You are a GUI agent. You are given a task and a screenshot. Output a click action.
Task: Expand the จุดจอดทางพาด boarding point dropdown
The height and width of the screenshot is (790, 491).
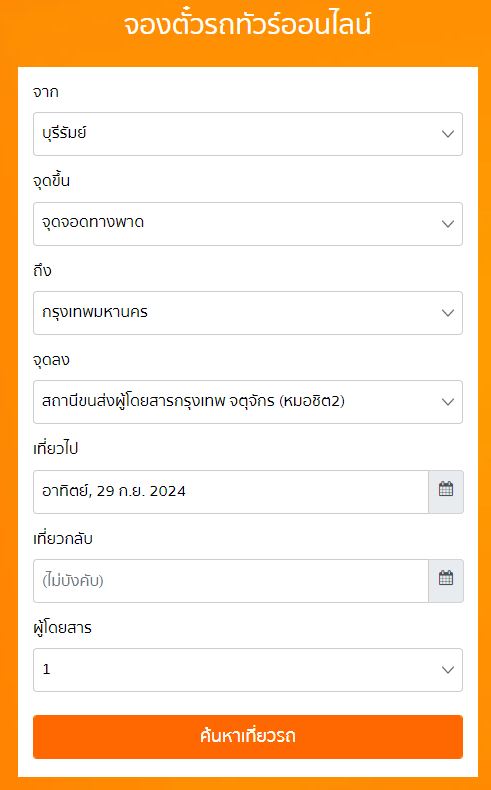click(248, 224)
